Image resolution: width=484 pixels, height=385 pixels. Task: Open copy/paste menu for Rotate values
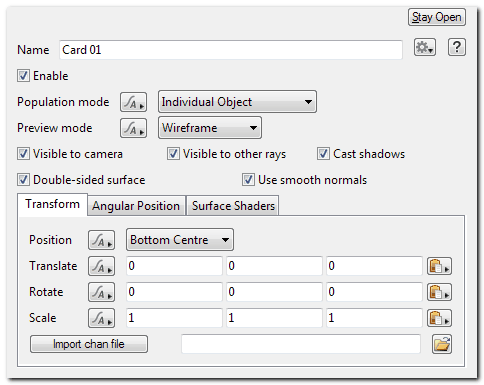[439, 292]
